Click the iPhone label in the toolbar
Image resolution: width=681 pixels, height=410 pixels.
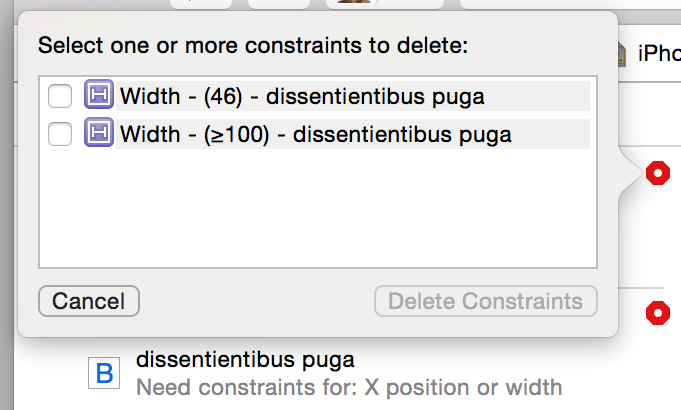[660, 54]
